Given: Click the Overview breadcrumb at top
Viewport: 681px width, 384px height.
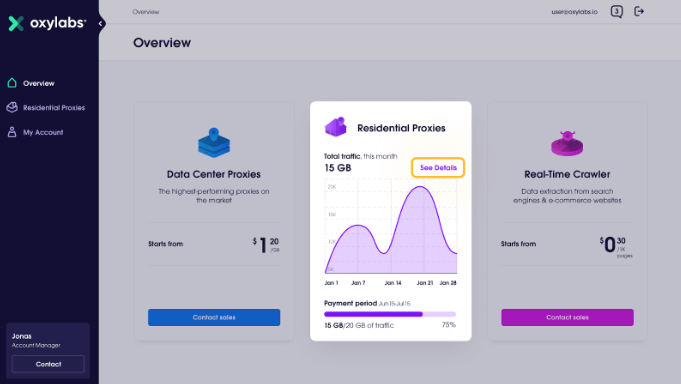Looking at the screenshot, I should point(146,12).
